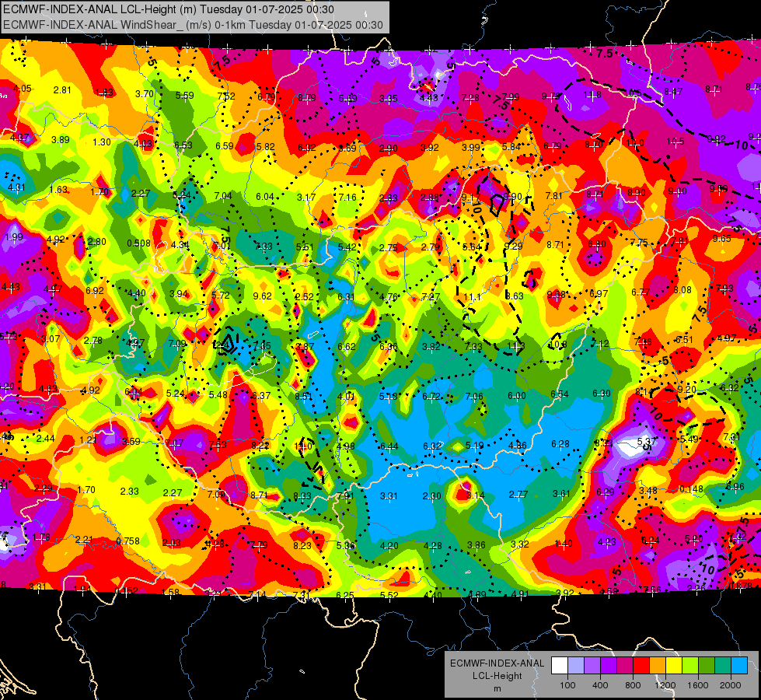Viewport: 761px width, 700px height.
Task: Click the legend tick label 100
Action: click(567, 685)
